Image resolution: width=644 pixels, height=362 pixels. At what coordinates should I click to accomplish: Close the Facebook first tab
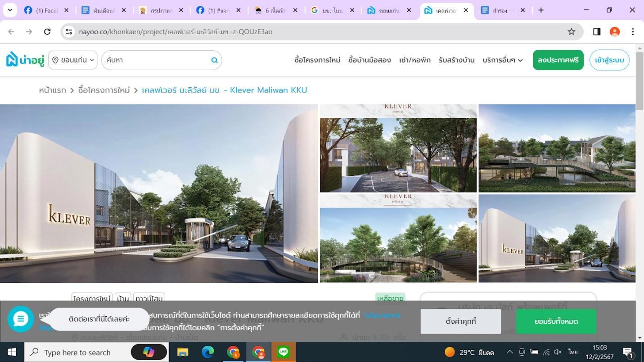(x=66, y=10)
